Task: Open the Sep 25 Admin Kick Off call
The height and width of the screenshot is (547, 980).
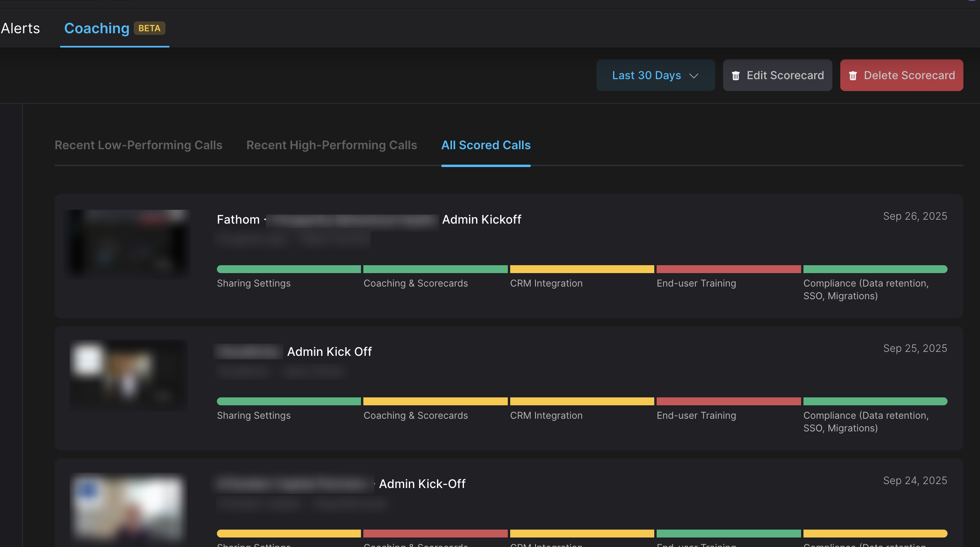Action: point(329,352)
